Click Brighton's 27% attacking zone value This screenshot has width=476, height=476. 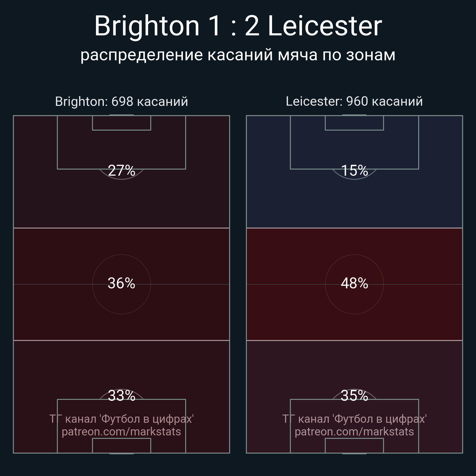coord(121,170)
